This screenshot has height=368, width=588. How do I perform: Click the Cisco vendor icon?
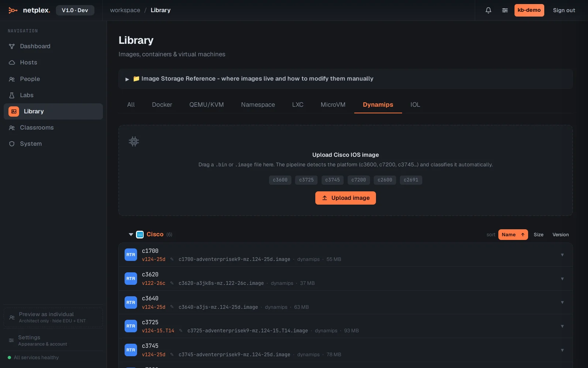pyautogui.click(x=140, y=234)
